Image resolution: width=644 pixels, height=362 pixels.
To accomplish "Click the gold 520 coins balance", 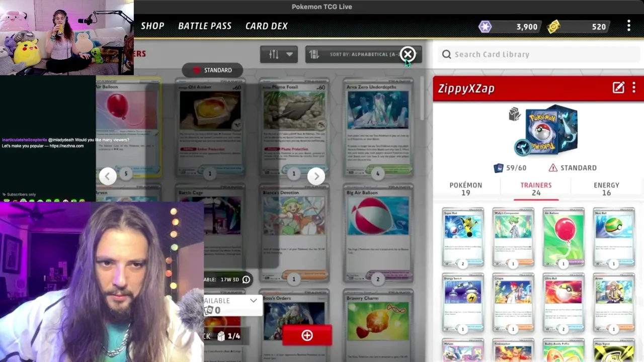I will coord(599,27).
